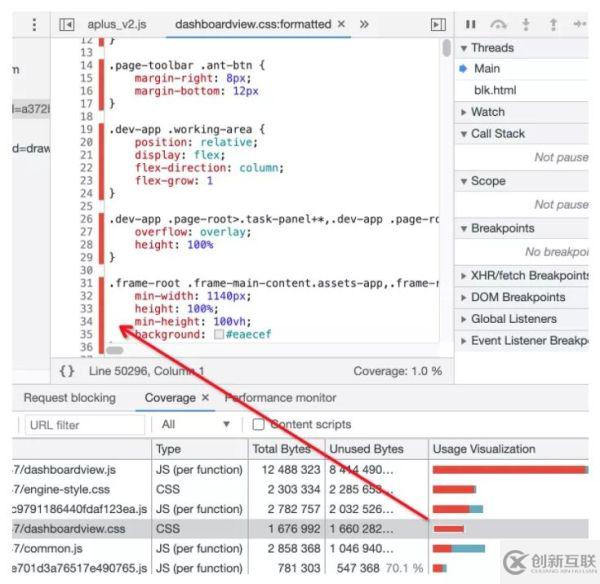
Task: Click the Step icon at toolbar end
Action: [580, 24]
